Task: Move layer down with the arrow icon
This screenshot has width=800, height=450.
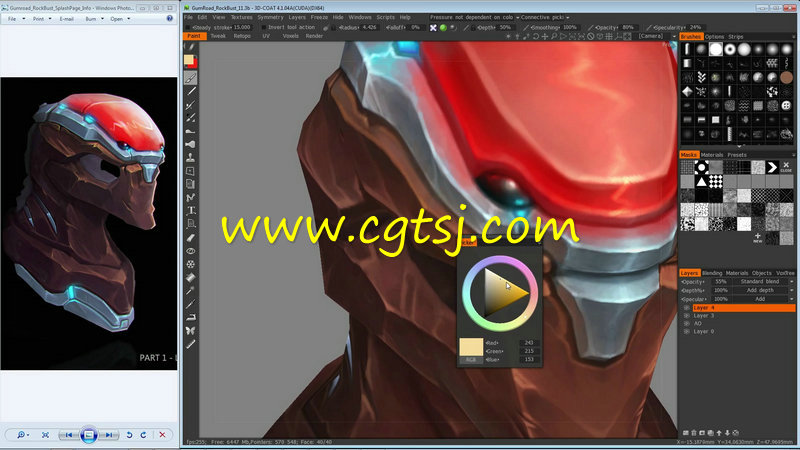Action: (x=727, y=433)
